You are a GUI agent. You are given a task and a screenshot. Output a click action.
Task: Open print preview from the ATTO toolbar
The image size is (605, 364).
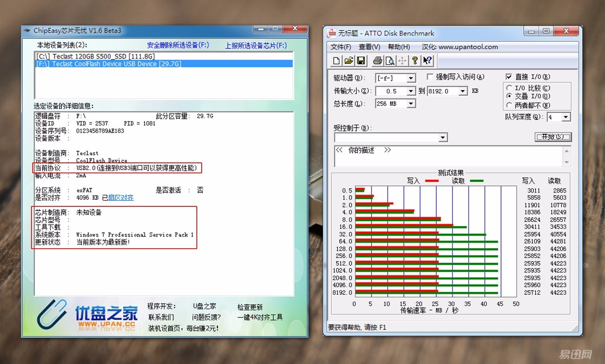pyautogui.click(x=390, y=61)
